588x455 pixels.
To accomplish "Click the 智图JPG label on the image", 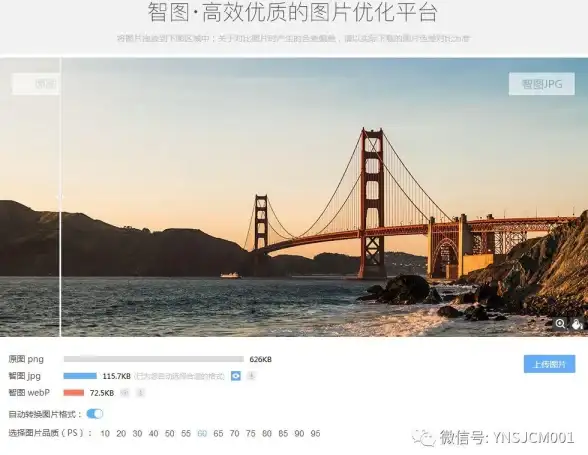I will tap(542, 84).
